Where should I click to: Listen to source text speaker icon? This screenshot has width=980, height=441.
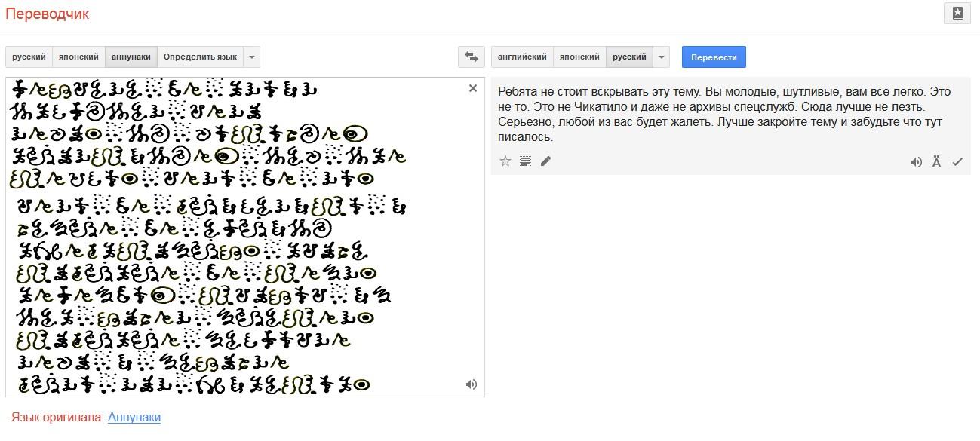(472, 384)
